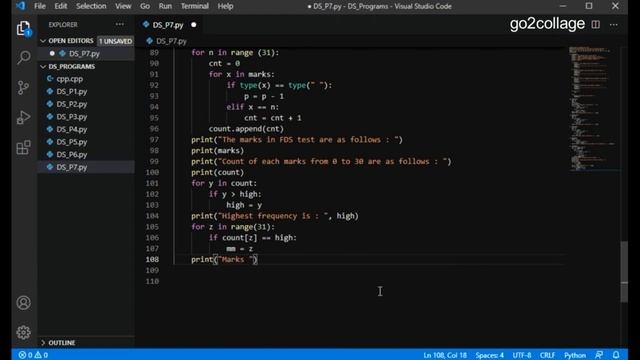
Task: Click the VS Code logo in title bar
Action: (x=20, y=6)
